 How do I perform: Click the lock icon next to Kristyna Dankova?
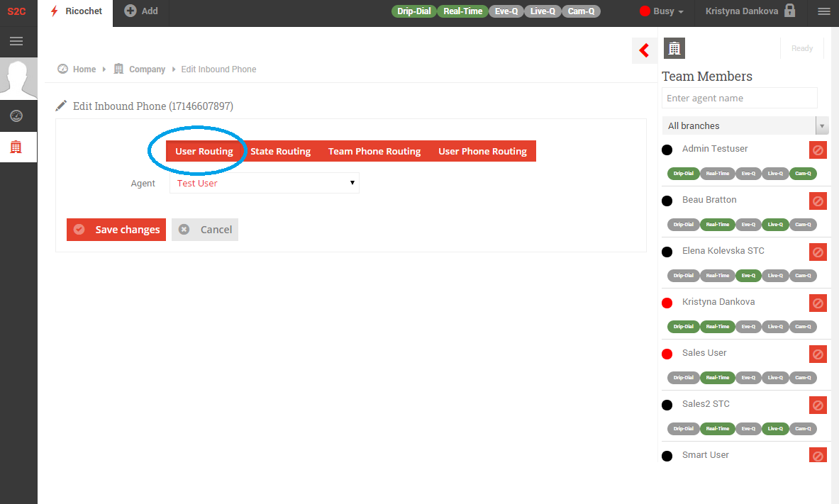(x=790, y=11)
